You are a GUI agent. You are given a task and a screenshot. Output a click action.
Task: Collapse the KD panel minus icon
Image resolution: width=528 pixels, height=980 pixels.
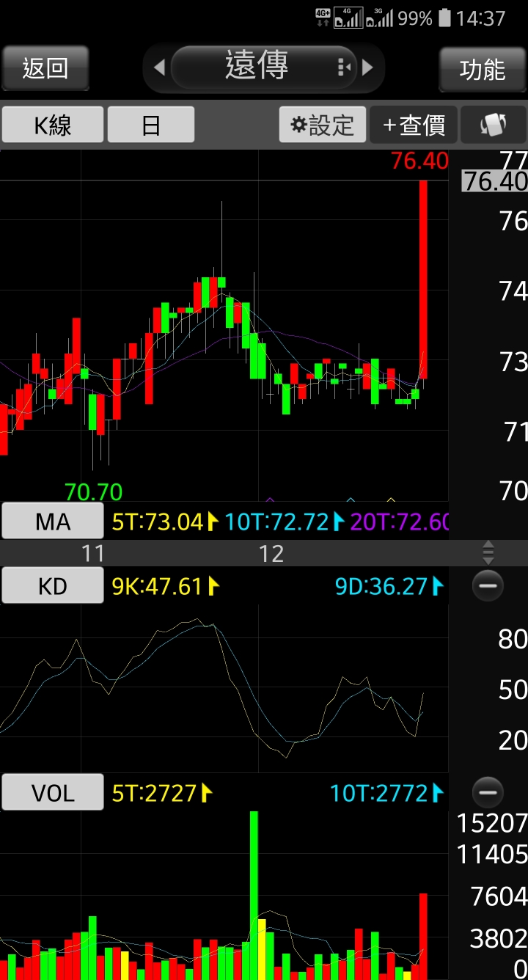(x=488, y=585)
